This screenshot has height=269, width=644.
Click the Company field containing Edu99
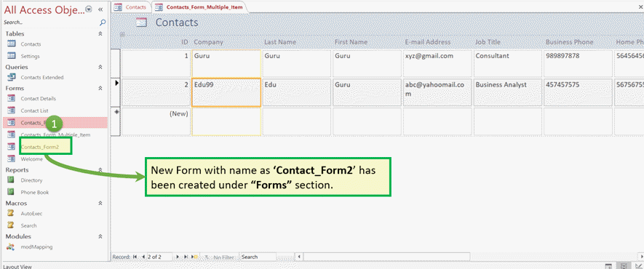click(226, 92)
